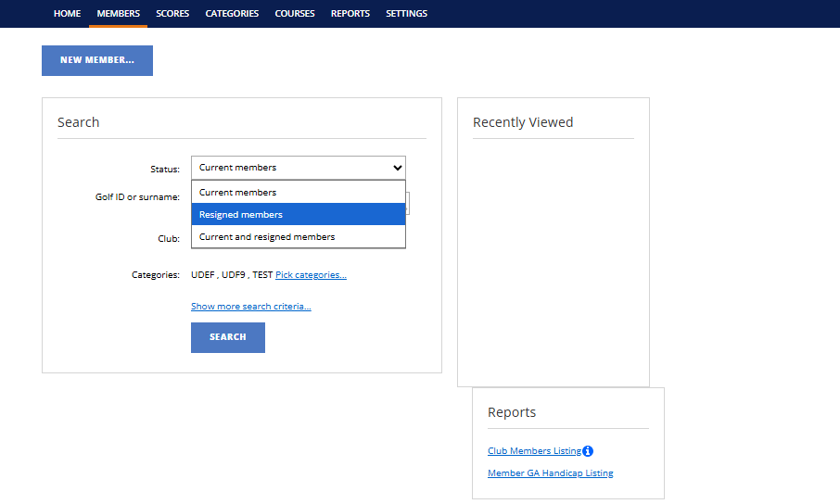This screenshot has width=840, height=504.
Task: Click the Club label
Action: pyautogui.click(x=169, y=239)
